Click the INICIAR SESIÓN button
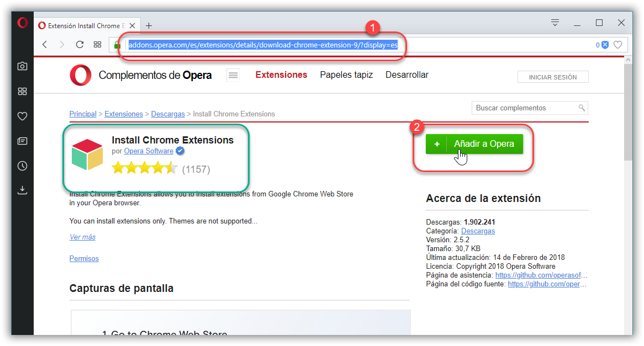 pyautogui.click(x=553, y=77)
